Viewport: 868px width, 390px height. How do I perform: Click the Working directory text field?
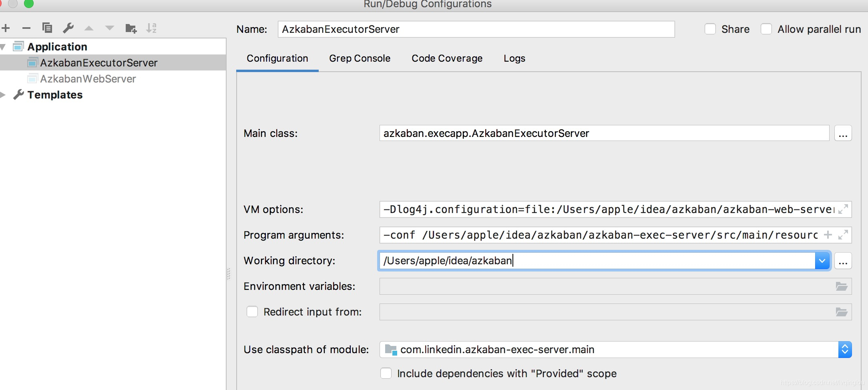click(x=597, y=261)
